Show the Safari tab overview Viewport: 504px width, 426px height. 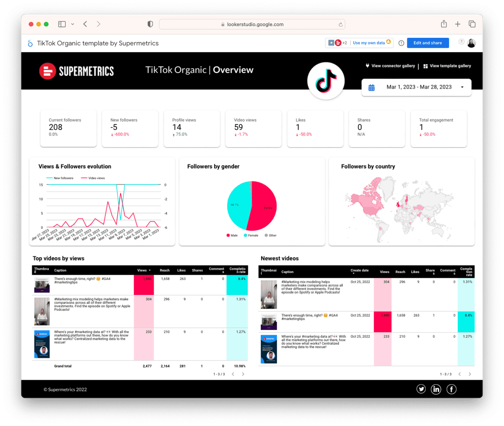tap(472, 24)
